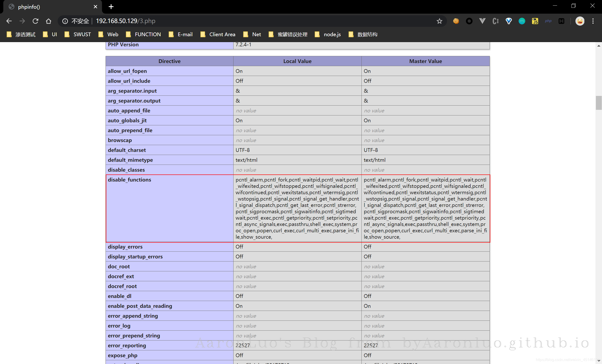Click the Vue devtools extension icon
The width and height of the screenshot is (602, 364).
point(482,21)
